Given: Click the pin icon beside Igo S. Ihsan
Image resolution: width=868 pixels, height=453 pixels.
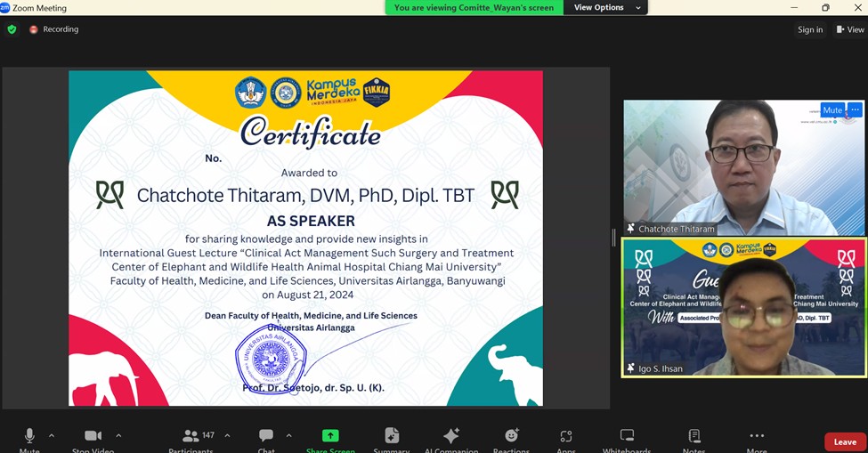Looking at the screenshot, I should pos(630,368).
